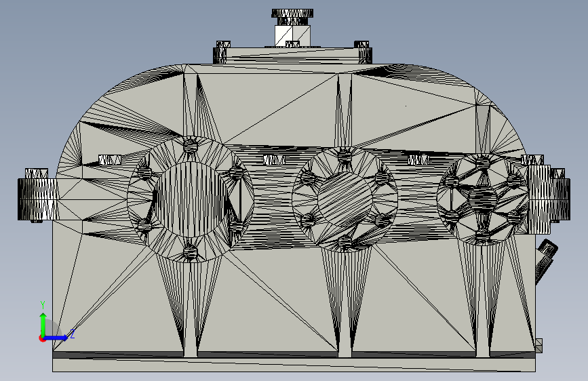Image resolution: width=588 pixels, height=381 pixels.
Task: Select the small drain plug at lower right
Action: click(x=539, y=345)
